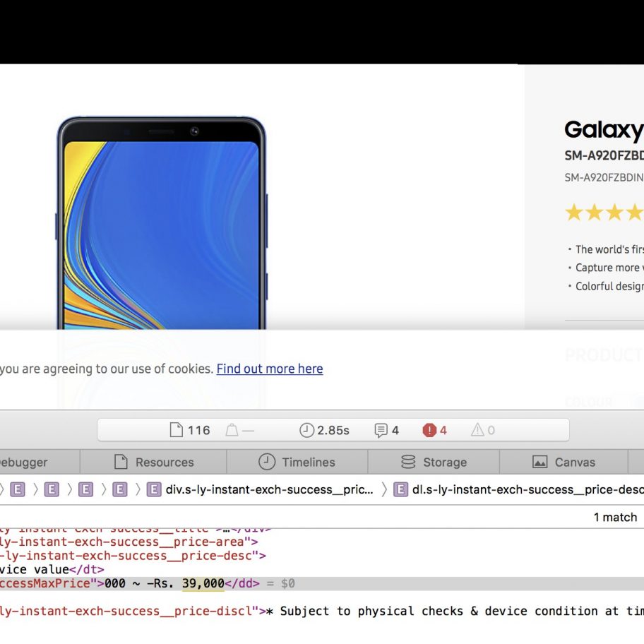Click the Timelines tab clock icon
The image size is (644, 644).
click(x=267, y=463)
